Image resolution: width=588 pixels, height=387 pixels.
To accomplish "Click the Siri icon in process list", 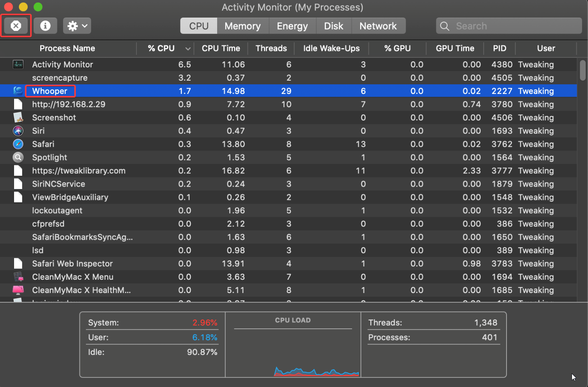I will (18, 131).
